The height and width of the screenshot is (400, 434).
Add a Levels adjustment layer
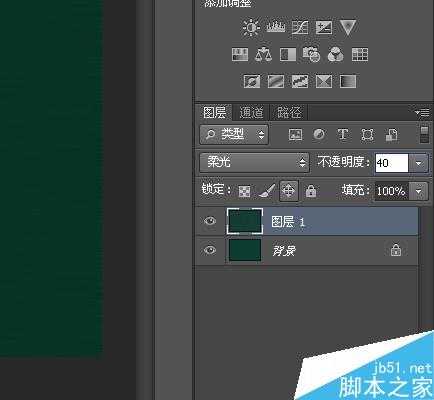[276, 27]
